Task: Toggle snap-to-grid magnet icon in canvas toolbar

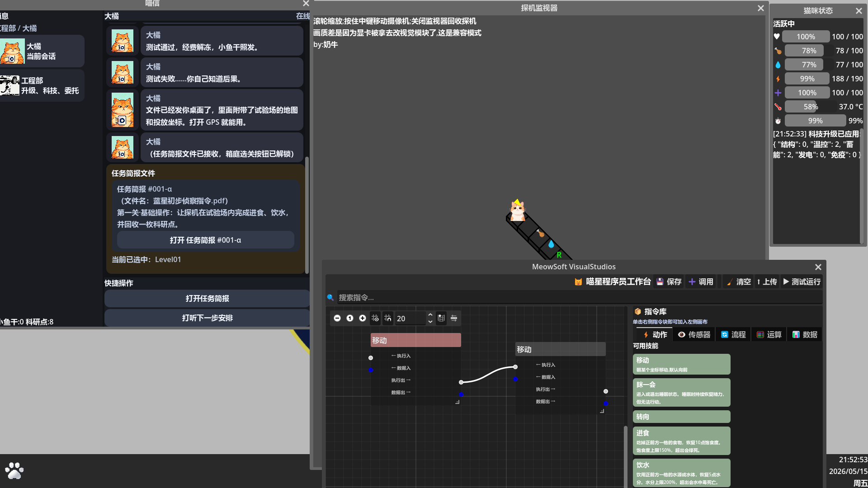Action: (x=388, y=318)
